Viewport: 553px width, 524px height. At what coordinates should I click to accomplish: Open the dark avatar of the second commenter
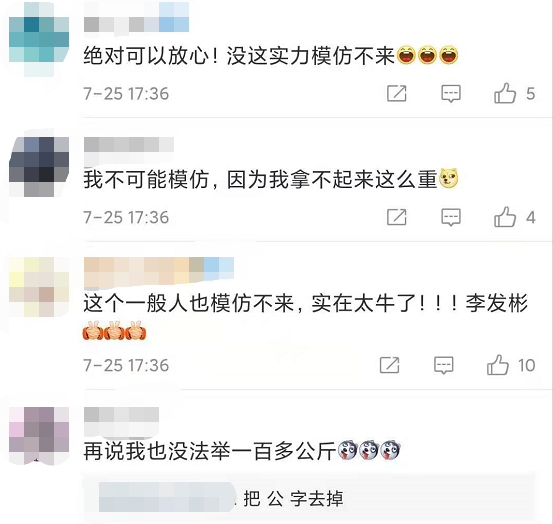(39, 167)
